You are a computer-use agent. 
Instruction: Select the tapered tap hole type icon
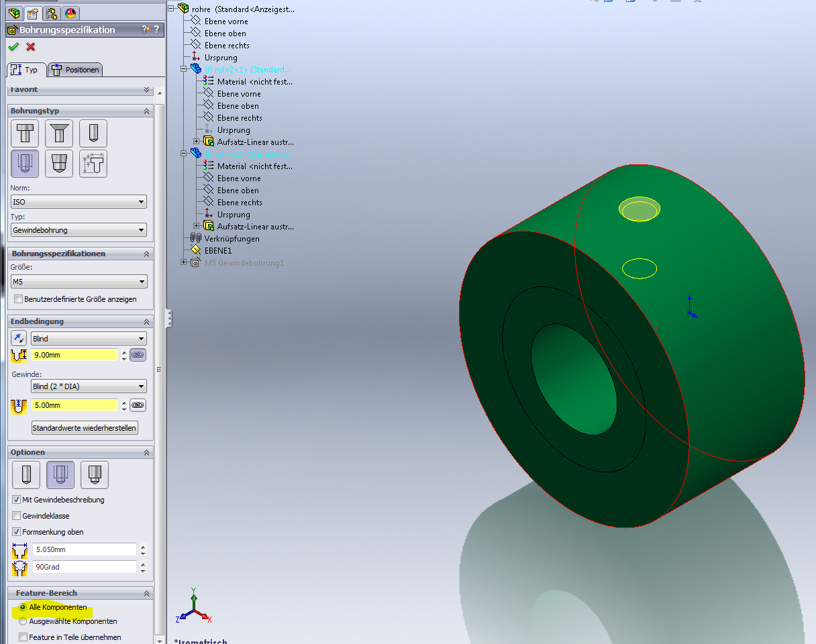(x=59, y=164)
